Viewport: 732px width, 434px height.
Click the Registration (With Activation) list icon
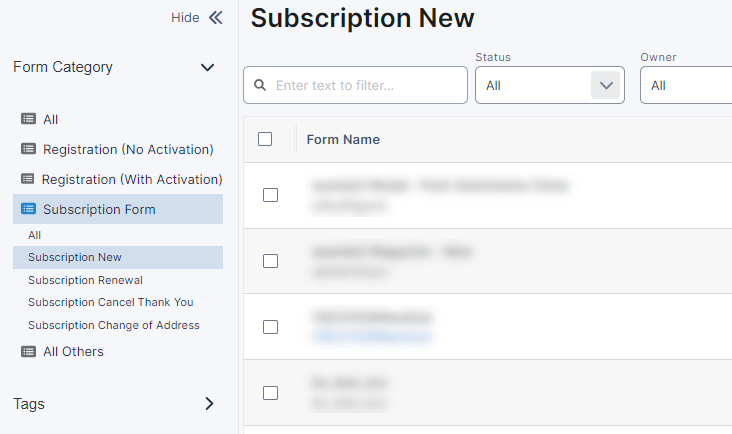tap(29, 179)
